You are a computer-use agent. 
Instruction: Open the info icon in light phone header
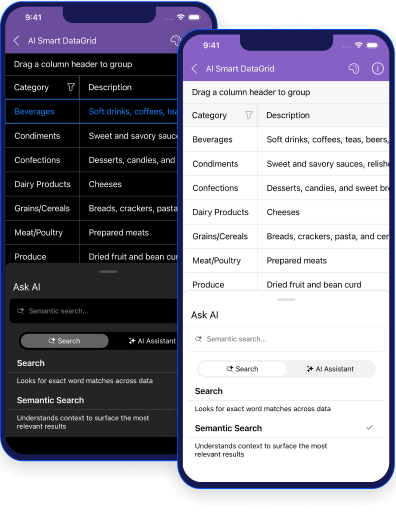378,69
